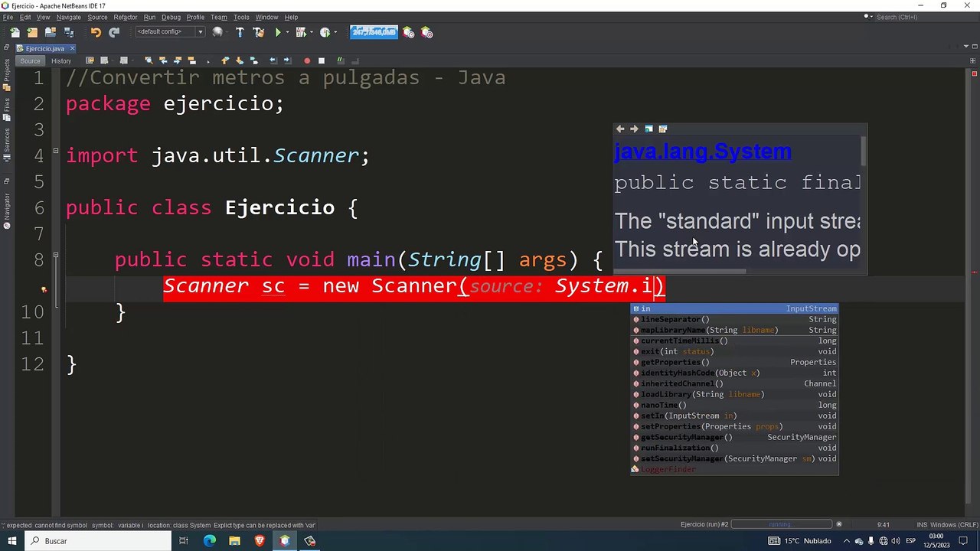
Task: Click Shift Line Left editor icon
Action: pos(273,60)
